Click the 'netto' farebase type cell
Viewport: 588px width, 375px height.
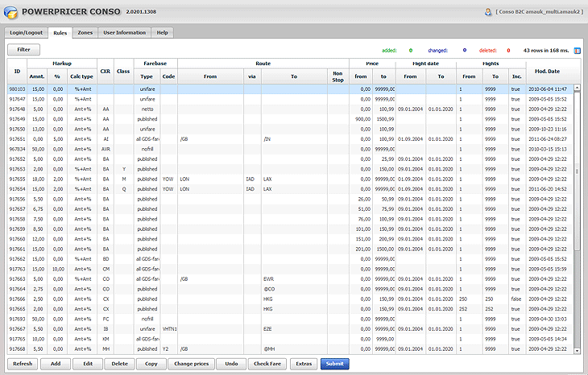pos(147,109)
